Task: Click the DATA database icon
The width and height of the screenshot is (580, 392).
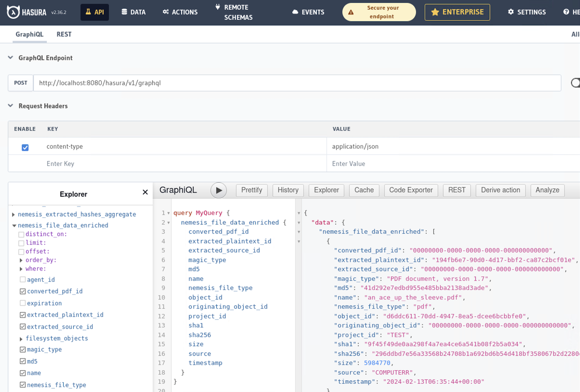Action: [x=124, y=12]
